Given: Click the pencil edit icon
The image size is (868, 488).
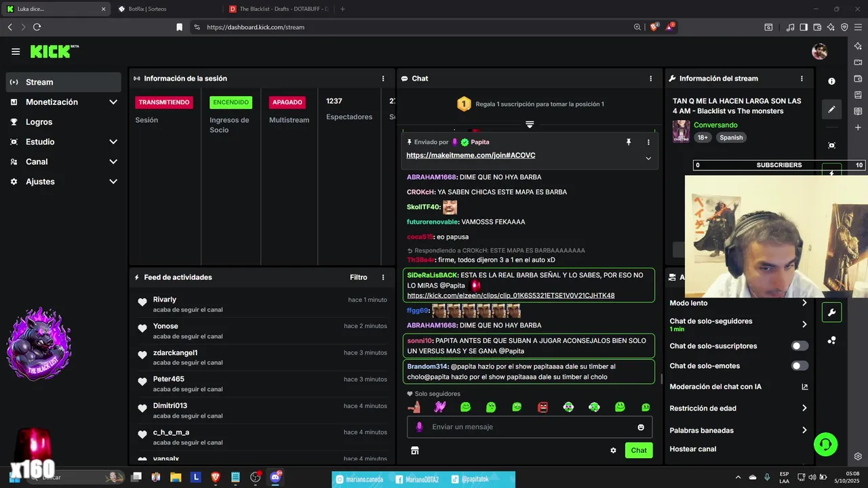Looking at the screenshot, I should pyautogui.click(x=832, y=109).
